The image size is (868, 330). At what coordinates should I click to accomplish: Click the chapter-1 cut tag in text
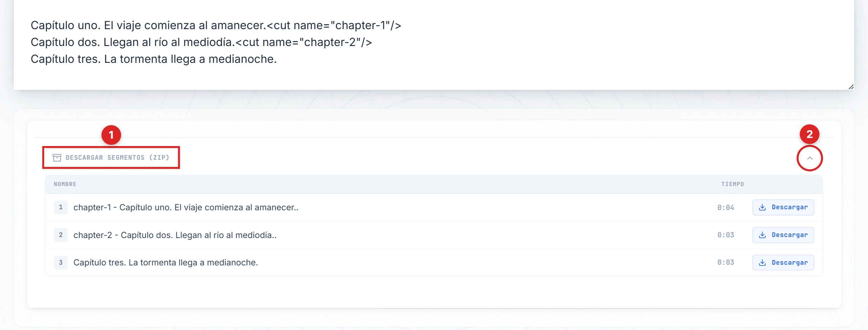tap(334, 25)
